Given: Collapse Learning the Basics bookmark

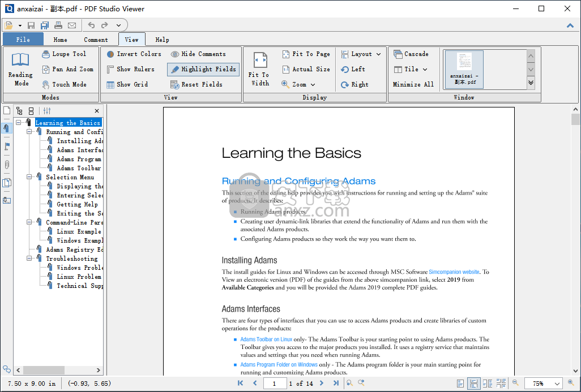Looking at the screenshot, I should tap(19, 123).
